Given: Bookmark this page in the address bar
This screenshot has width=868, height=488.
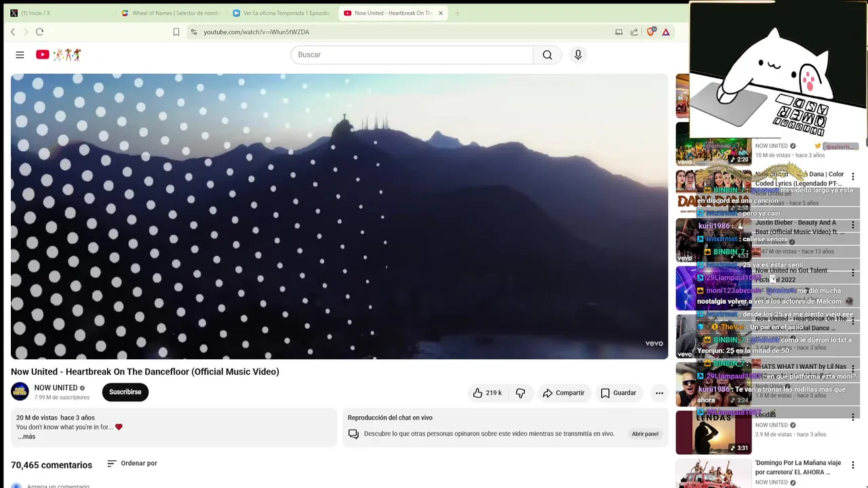Looking at the screenshot, I should click(x=176, y=32).
